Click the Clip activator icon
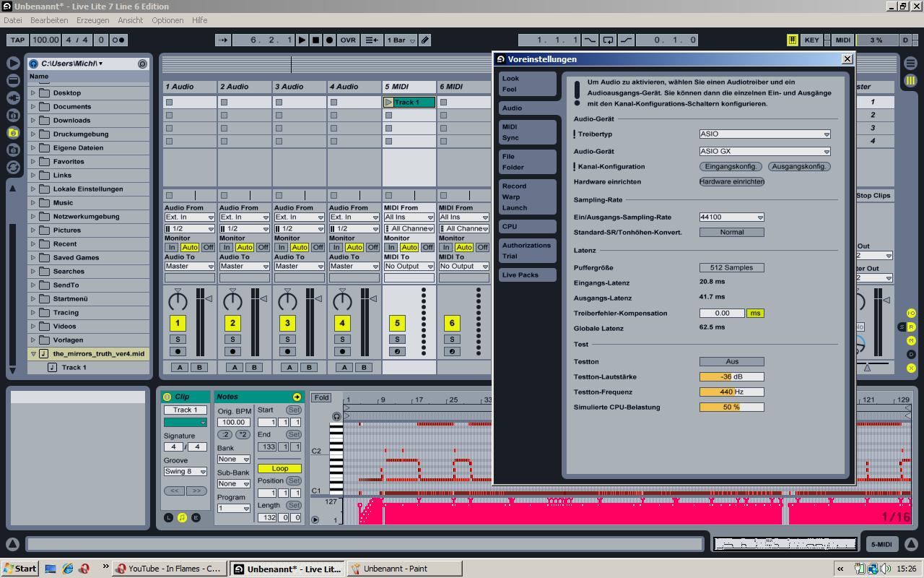 (167, 397)
